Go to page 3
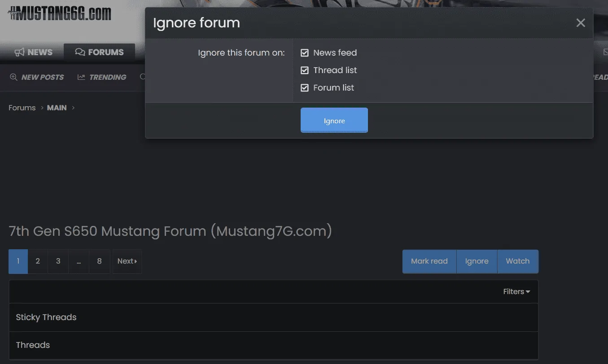Image resolution: width=608 pixels, height=364 pixels. point(58,261)
